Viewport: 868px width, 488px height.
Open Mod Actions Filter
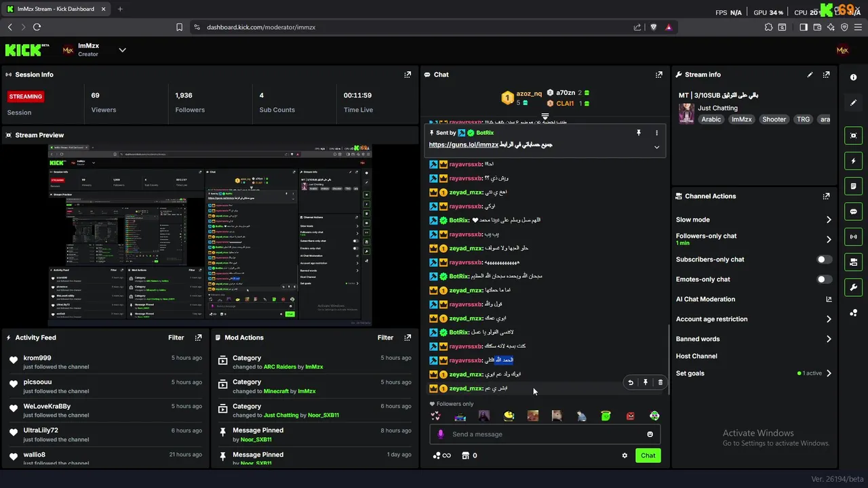pos(385,338)
